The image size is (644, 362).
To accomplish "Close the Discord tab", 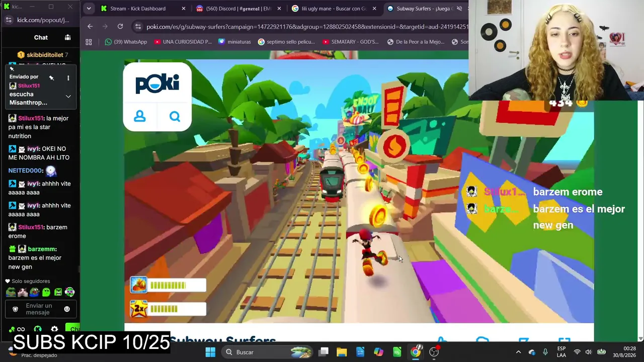I will (279, 9).
